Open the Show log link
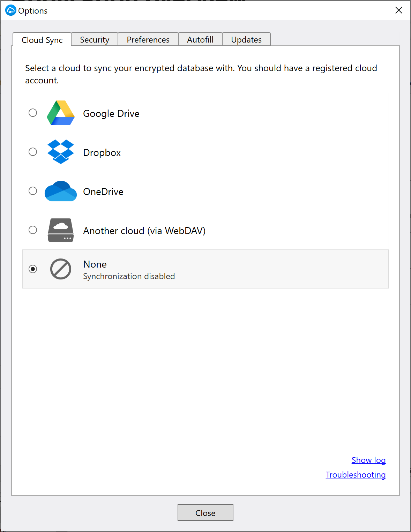Image resolution: width=411 pixels, height=532 pixels. tap(368, 460)
